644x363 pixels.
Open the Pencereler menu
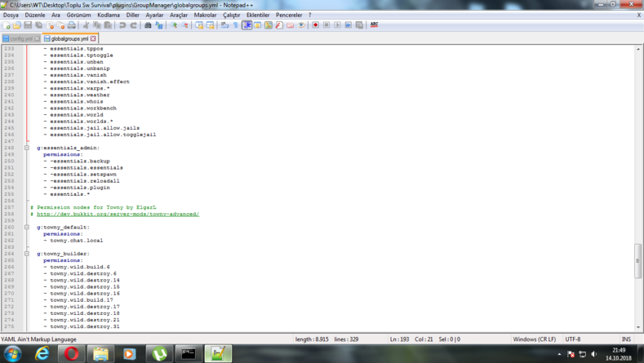[289, 15]
